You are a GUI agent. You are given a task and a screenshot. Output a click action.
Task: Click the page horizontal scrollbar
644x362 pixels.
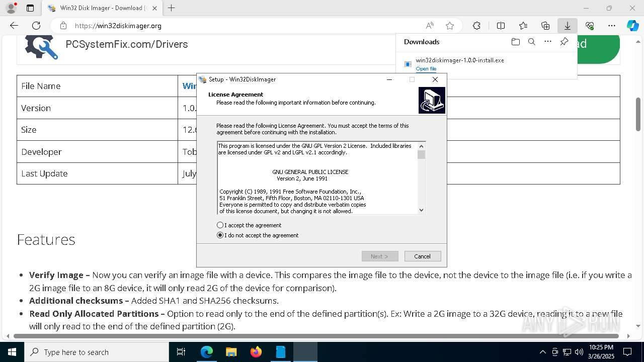coord(316,336)
